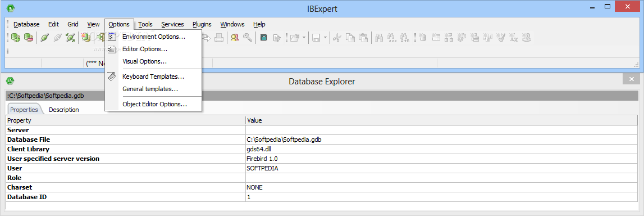
Task: Click the new check-mark star icon
Action: 501,38
